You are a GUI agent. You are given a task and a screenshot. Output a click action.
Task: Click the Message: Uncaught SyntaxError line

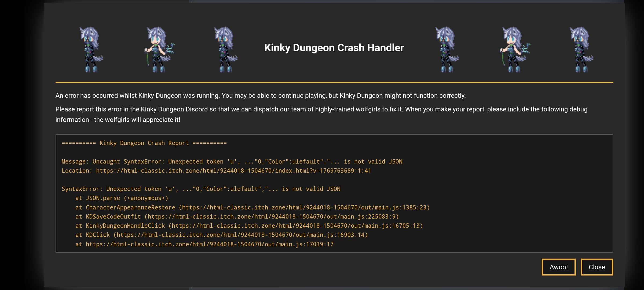coord(232,162)
